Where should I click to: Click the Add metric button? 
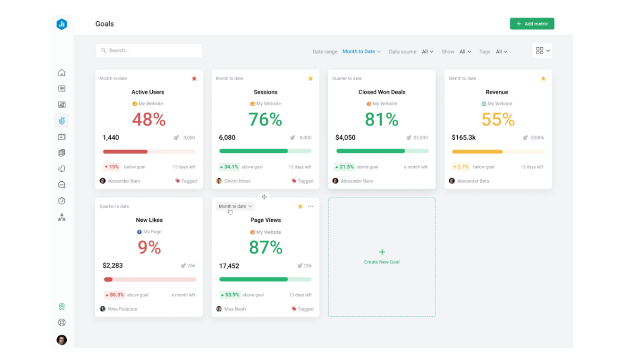coord(532,24)
